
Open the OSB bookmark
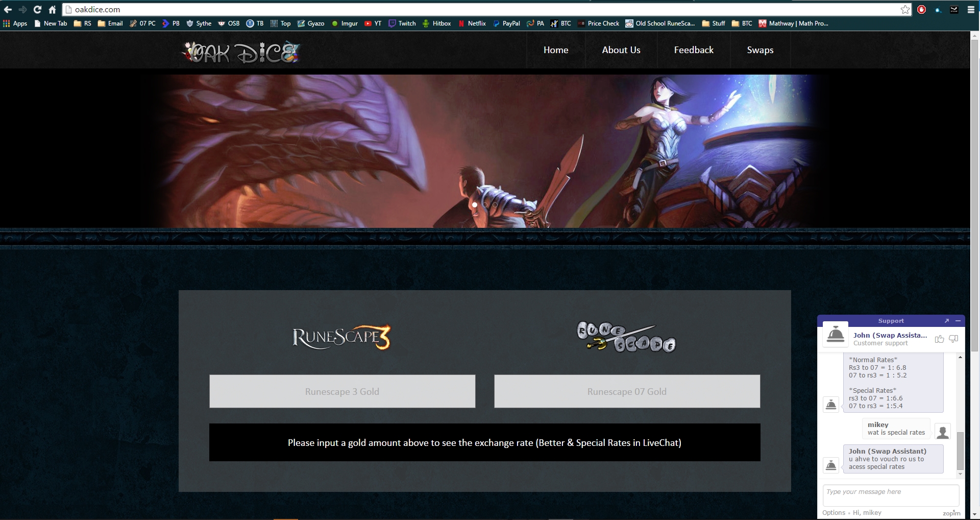229,23
